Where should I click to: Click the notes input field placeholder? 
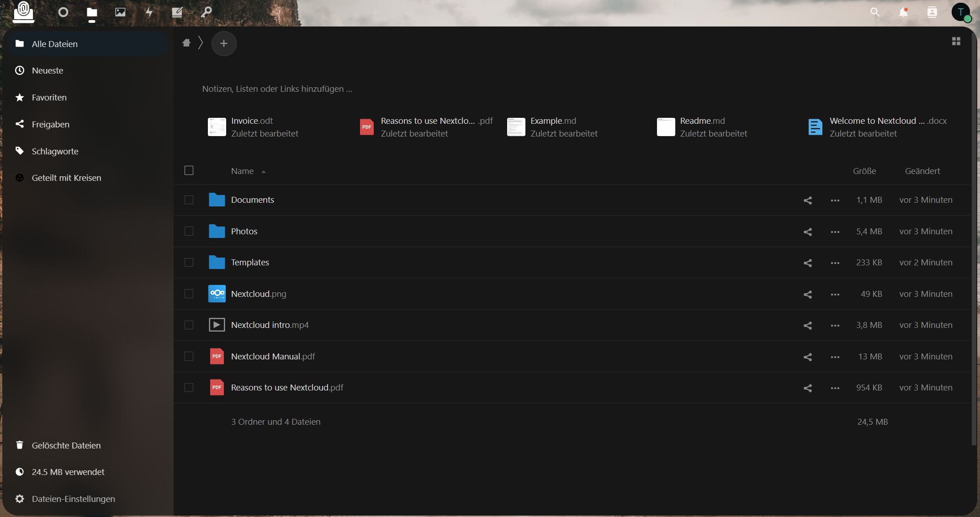277,89
